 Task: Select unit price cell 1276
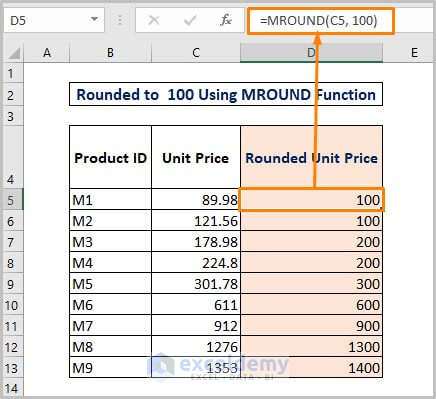tap(196, 346)
